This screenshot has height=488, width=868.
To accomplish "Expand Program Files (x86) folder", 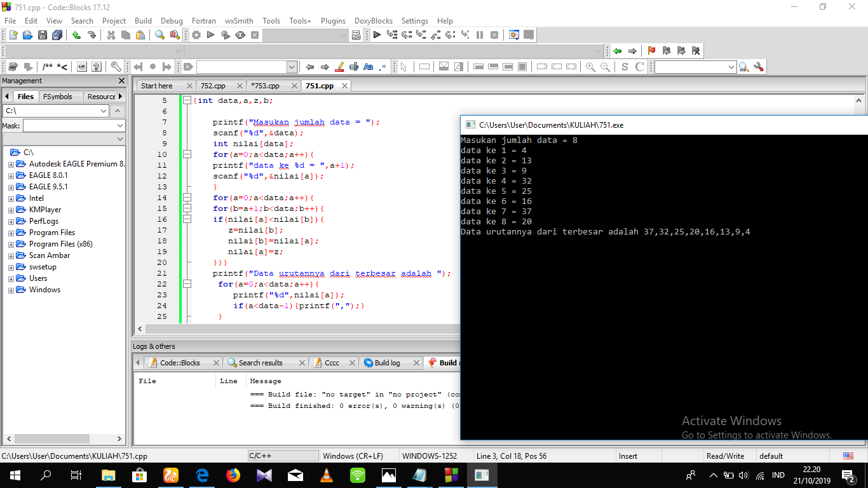I will coord(11,244).
